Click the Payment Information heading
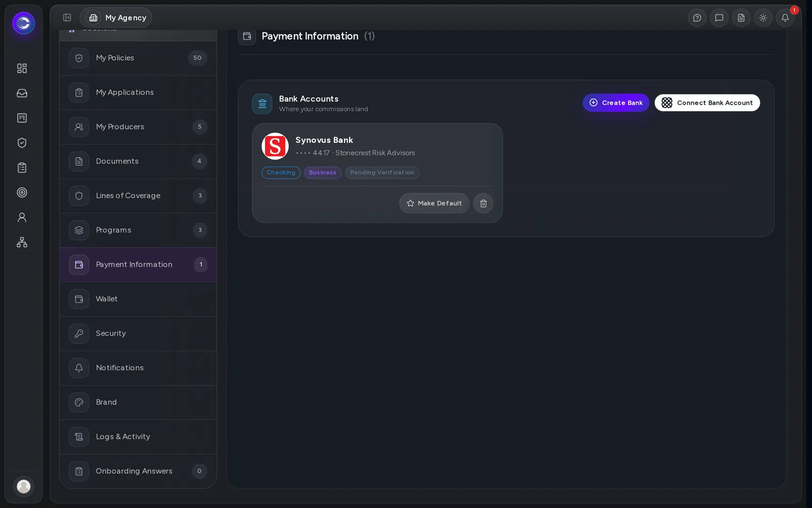Viewport: 812px width, 508px height. click(310, 36)
